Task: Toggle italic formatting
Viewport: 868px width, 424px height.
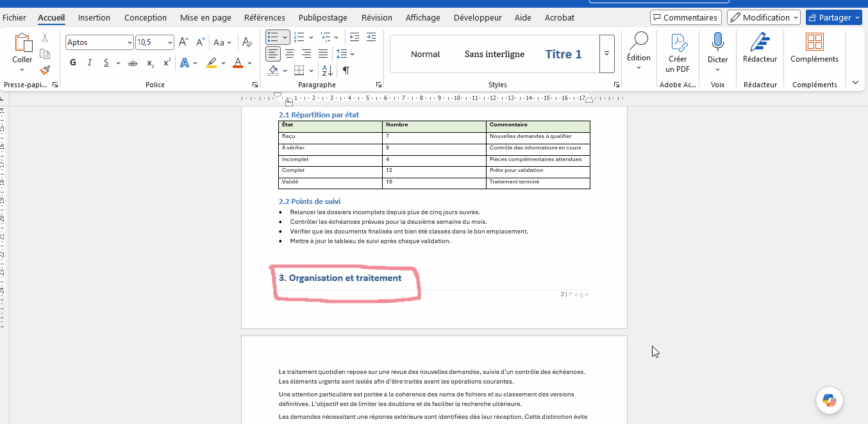Action: coord(89,63)
